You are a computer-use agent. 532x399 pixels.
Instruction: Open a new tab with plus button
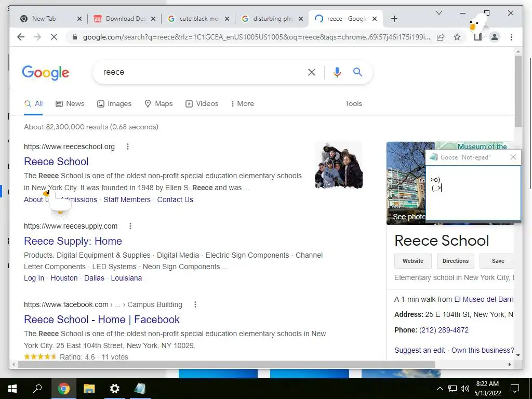click(394, 19)
